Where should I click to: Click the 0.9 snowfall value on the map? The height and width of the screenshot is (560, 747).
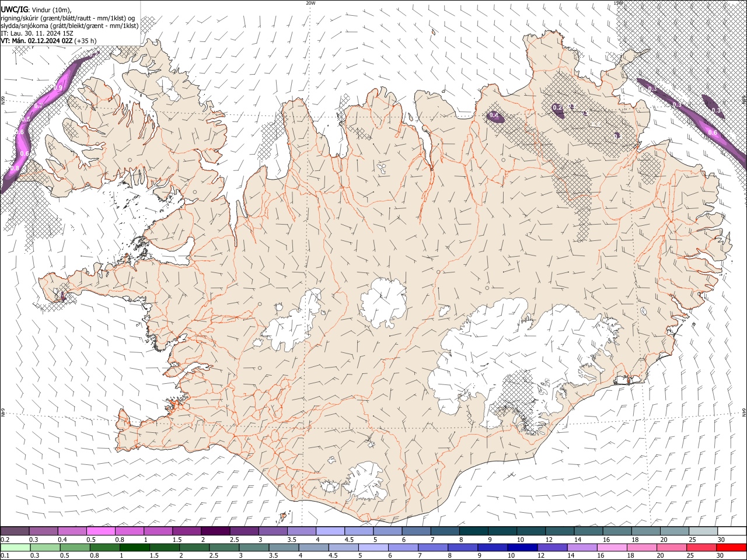click(58, 88)
